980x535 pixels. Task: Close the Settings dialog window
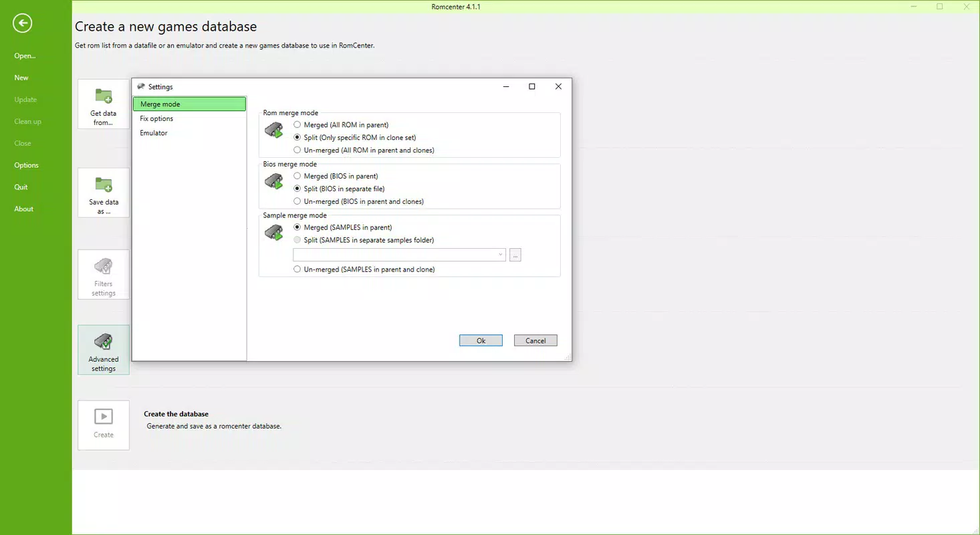[558, 86]
